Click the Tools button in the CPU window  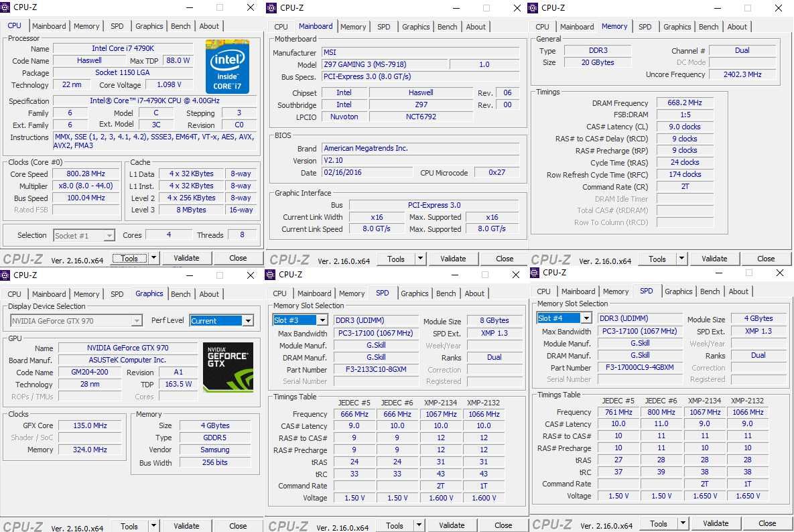(129, 258)
